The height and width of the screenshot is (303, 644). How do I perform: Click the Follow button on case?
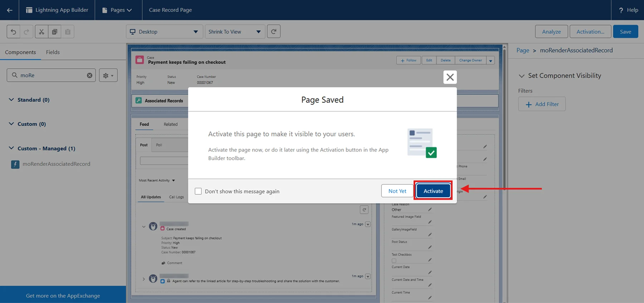[x=409, y=60]
